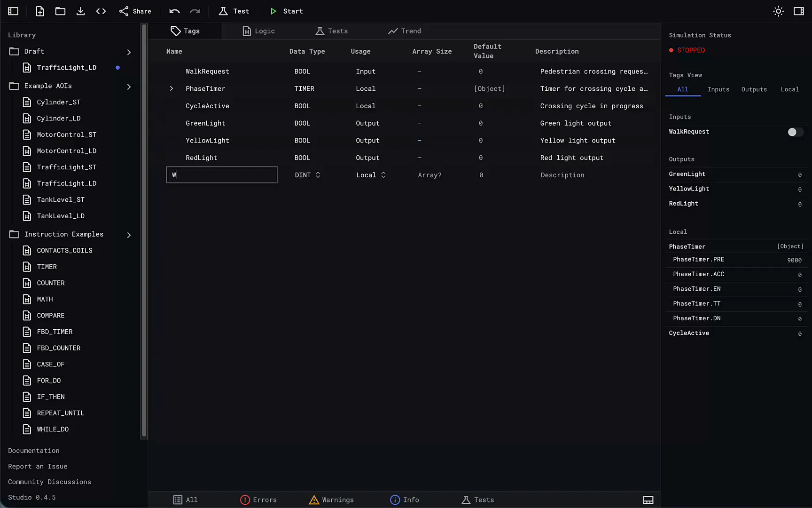Click the undo arrow icon
The height and width of the screenshot is (508, 812).
(174, 11)
